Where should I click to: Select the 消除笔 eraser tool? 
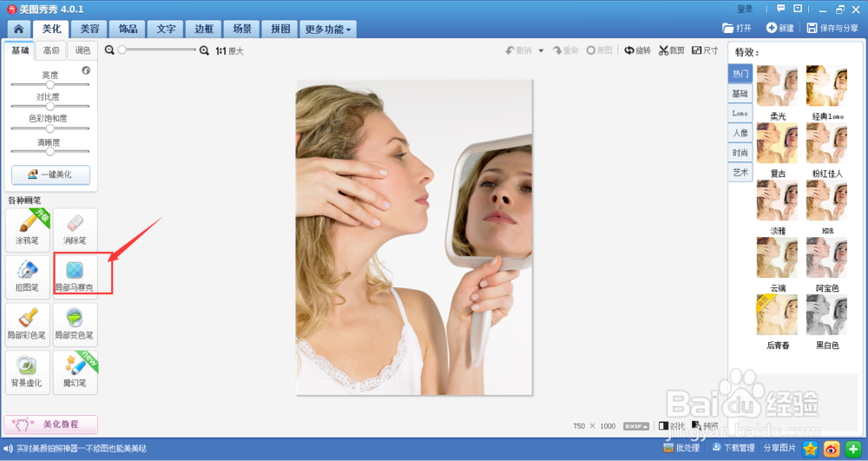(x=75, y=229)
